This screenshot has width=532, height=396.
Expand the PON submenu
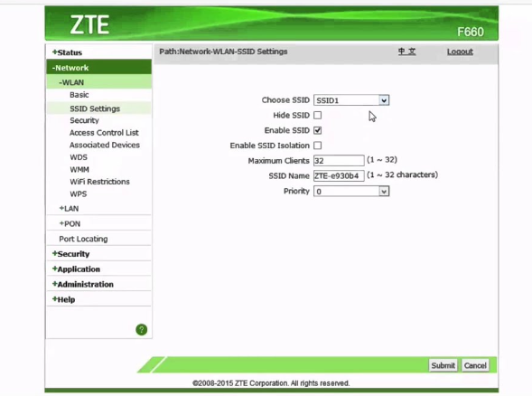pos(70,224)
